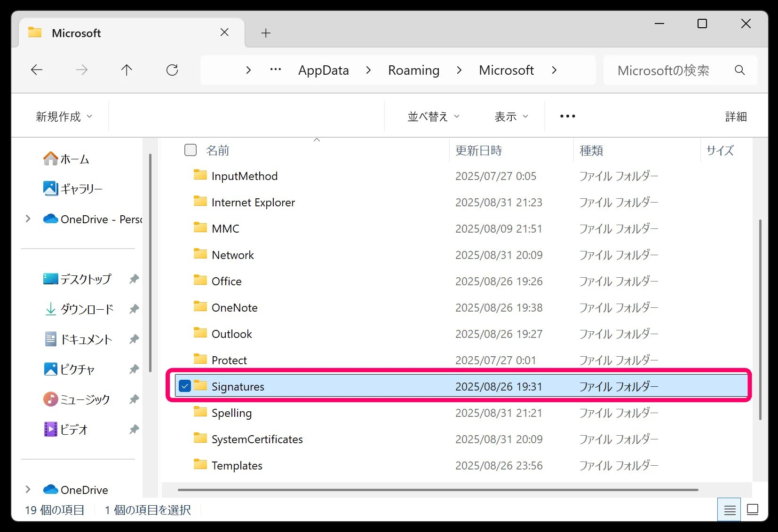Expand the OneDrive node at bottom
778x532 pixels.
28,489
